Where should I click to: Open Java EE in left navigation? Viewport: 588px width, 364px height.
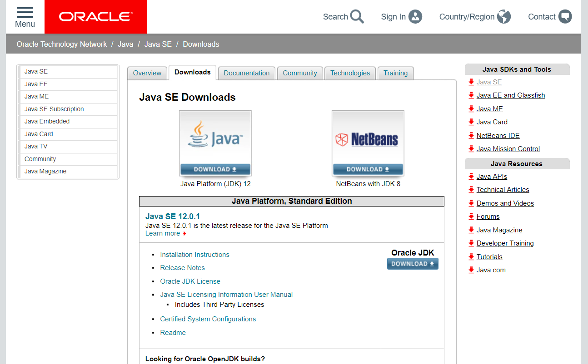[x=68, y=84]
